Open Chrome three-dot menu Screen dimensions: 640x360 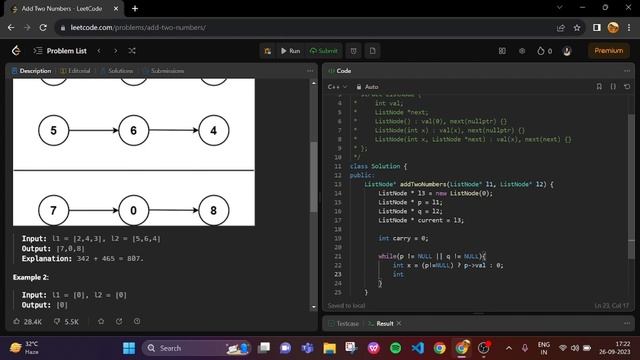629,28
